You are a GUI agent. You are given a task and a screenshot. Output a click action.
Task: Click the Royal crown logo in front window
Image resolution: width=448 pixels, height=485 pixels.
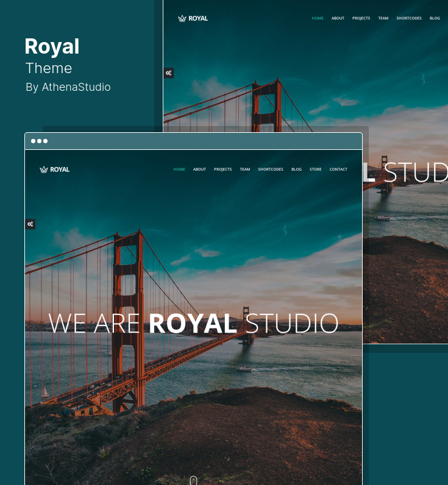[x=54, y=169]
